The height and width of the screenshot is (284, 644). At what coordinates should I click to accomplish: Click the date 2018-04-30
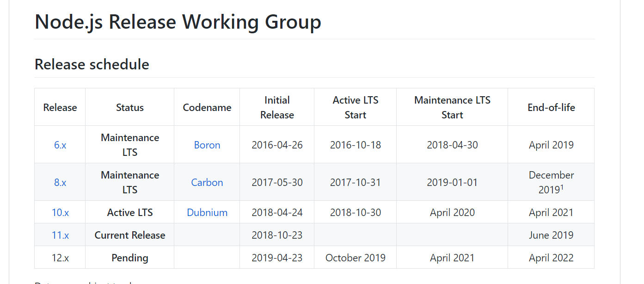click(x=452, y=145)
